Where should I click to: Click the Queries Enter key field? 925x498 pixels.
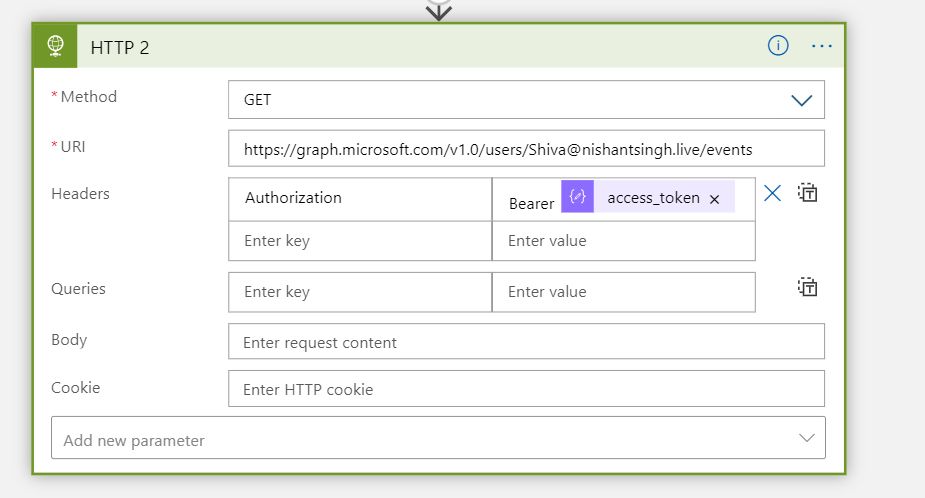[360, 292]
